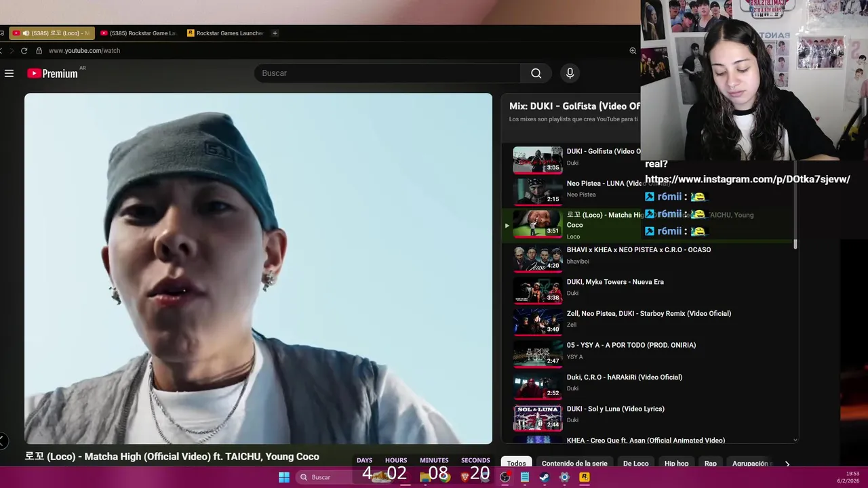Play Neo Pistea - LUNA thumbnail

coord(538,192)
